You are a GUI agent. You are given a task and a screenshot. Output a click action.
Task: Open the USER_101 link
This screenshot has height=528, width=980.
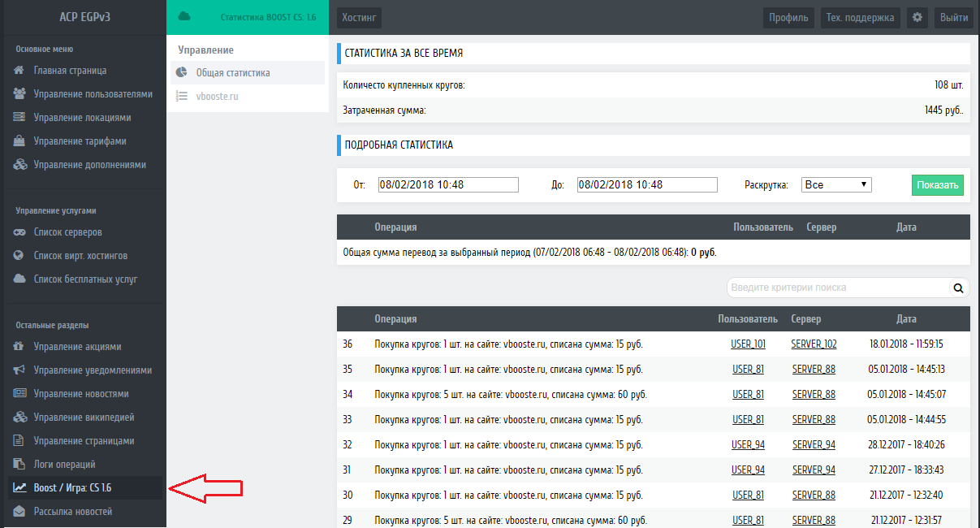point(748,344)
